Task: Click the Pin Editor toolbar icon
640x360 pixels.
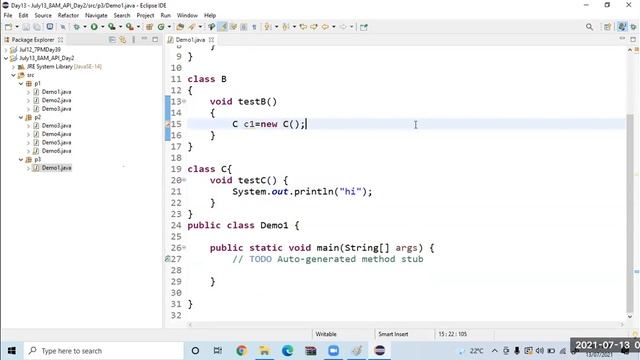Action: click(364, 27)
